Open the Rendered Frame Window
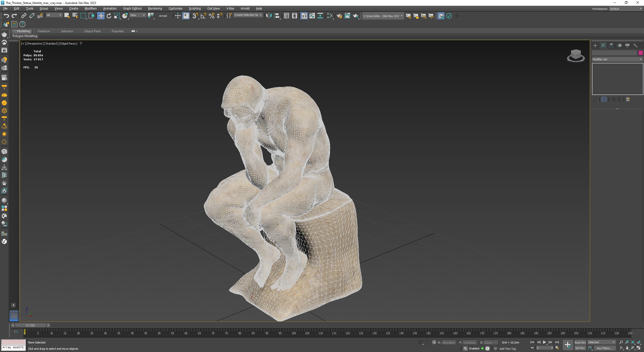 [x=347, y=16]
